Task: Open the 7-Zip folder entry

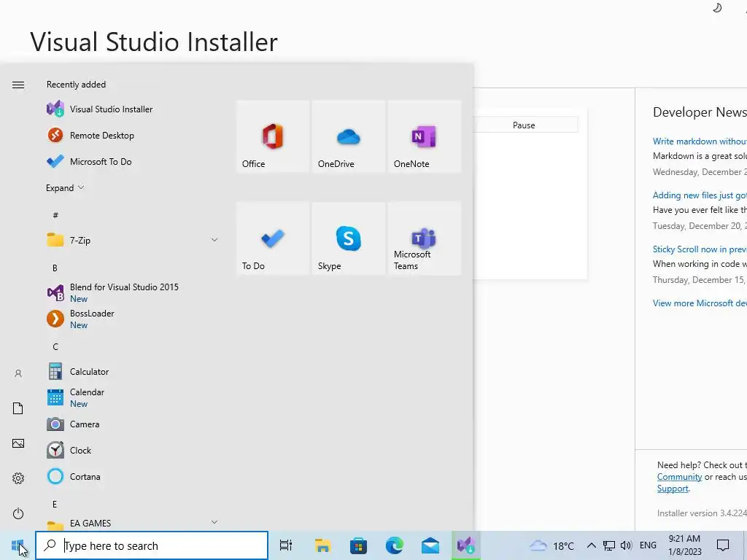Action: click(x=131, y=240)
